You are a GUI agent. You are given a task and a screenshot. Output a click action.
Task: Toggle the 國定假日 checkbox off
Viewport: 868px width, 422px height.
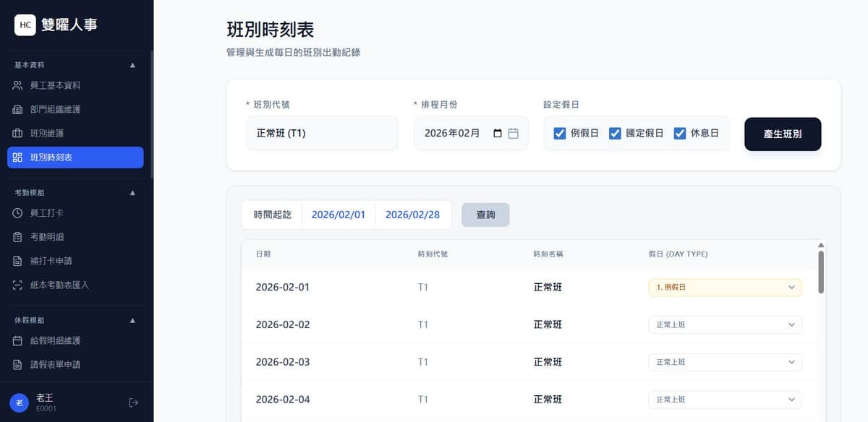tap(616, 133)
